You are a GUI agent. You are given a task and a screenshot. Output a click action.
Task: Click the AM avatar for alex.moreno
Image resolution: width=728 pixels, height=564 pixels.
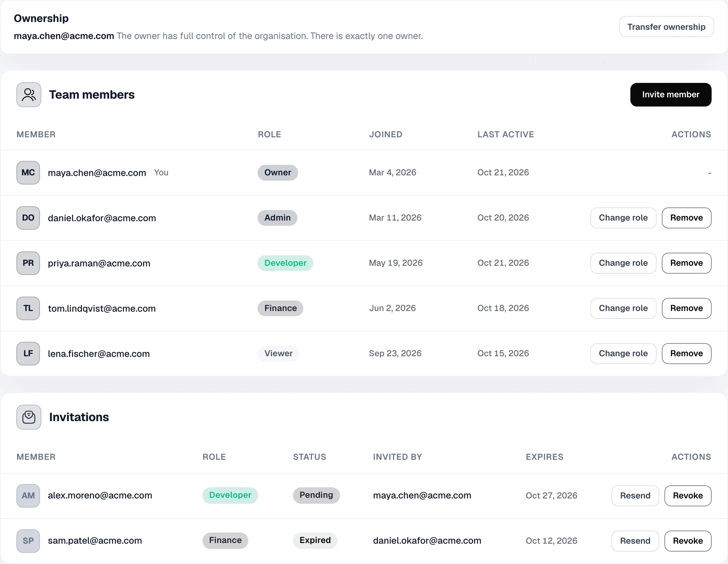click(x=28, y=496)
